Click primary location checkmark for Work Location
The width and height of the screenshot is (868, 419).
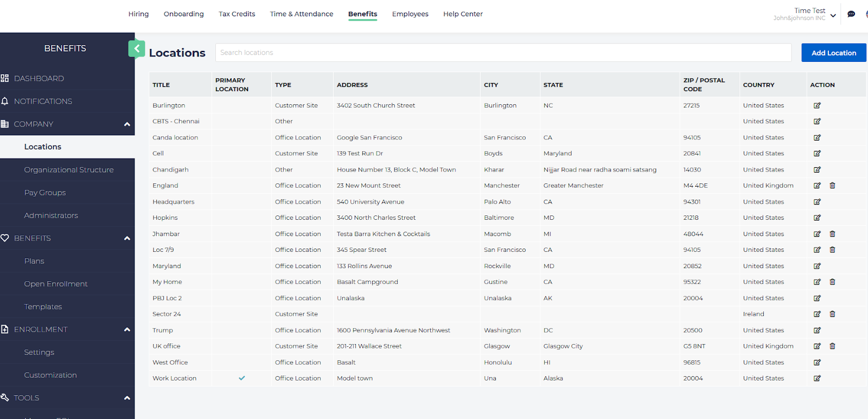(x=242, y=378)
